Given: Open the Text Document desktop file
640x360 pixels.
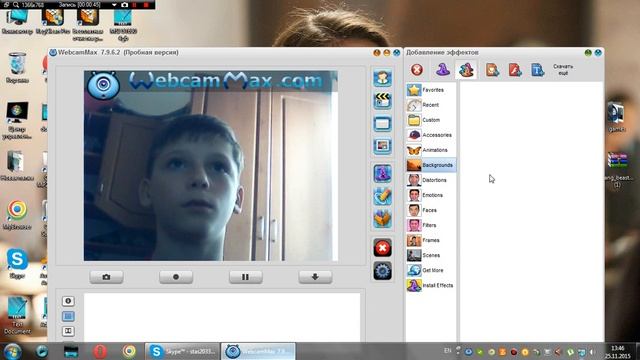Looking at the screenshot, I should tap(17, 316).
